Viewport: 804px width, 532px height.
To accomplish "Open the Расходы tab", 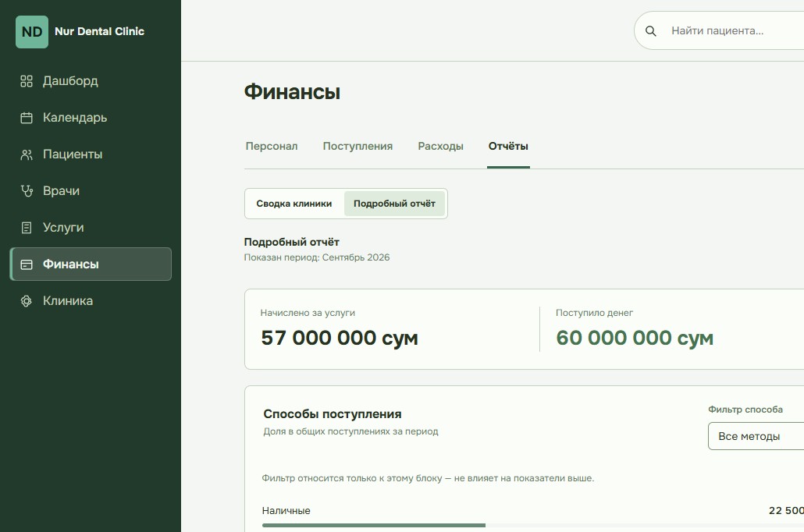I will click(x=440, y=146).
